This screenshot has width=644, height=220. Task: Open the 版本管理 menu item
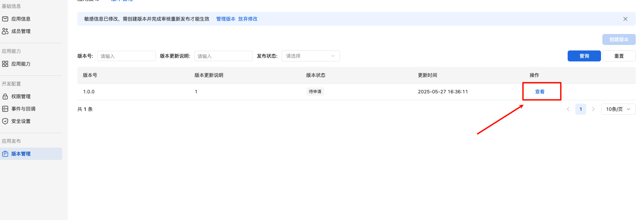point(21,154)
